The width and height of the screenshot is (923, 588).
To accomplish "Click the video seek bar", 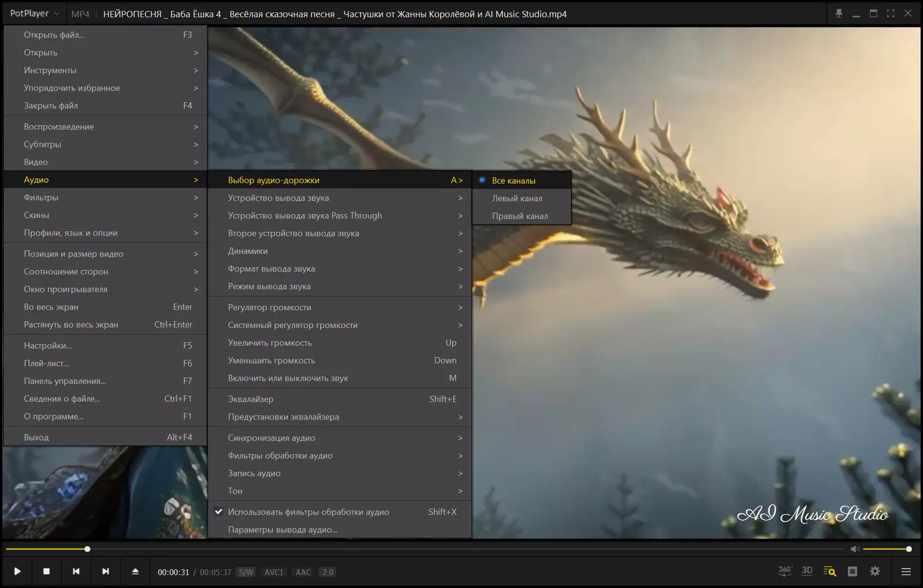I will (425, 549).
